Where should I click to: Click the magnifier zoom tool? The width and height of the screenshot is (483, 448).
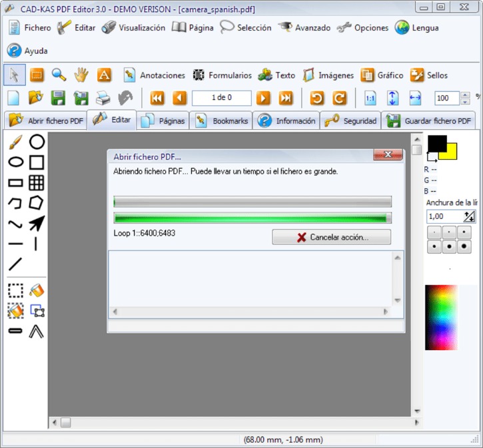[x=59, y=75]
